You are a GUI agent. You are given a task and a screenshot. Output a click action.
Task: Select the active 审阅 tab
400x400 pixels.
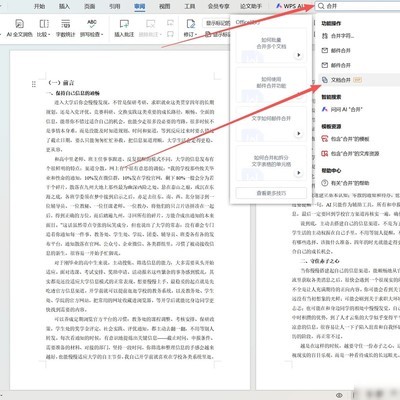[x=139, y=6]
